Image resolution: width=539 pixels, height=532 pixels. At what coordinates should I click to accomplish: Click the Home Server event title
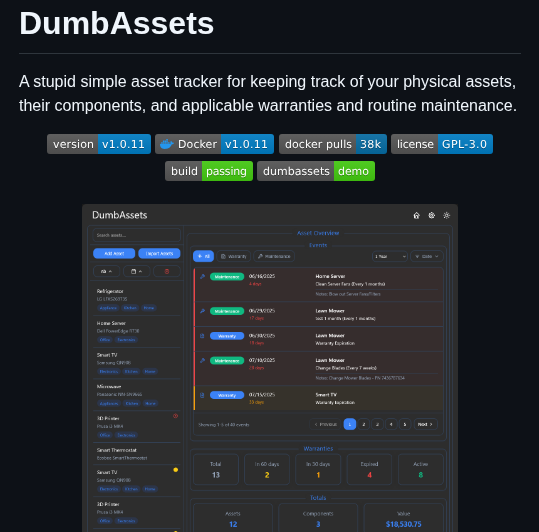pos(330,276)
